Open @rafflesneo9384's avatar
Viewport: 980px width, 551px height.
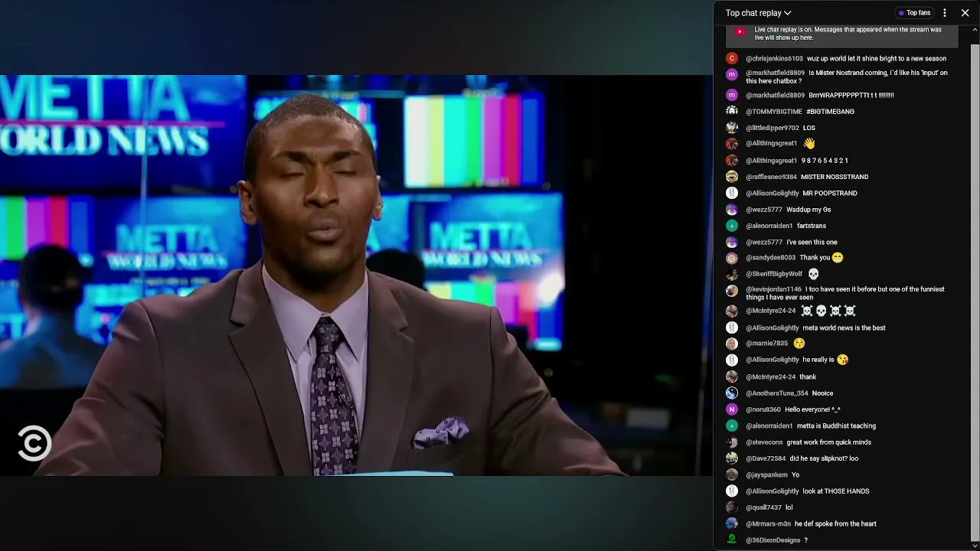732,177
